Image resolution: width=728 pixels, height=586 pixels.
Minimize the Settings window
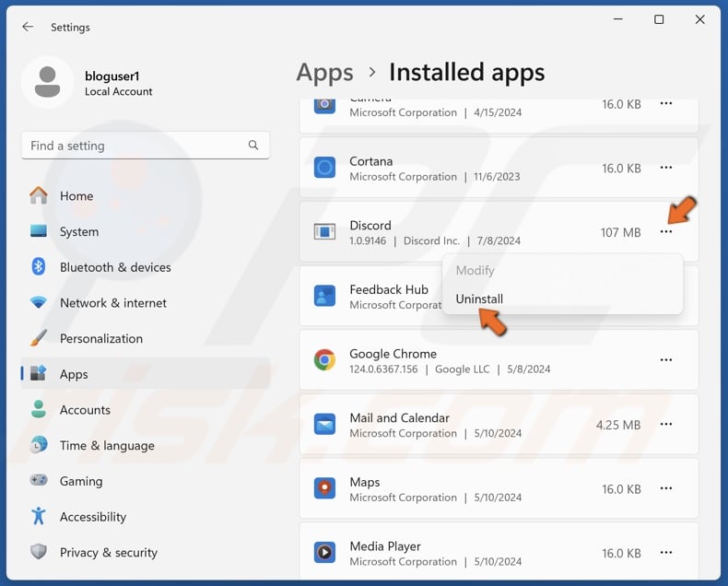pos(618,19)
